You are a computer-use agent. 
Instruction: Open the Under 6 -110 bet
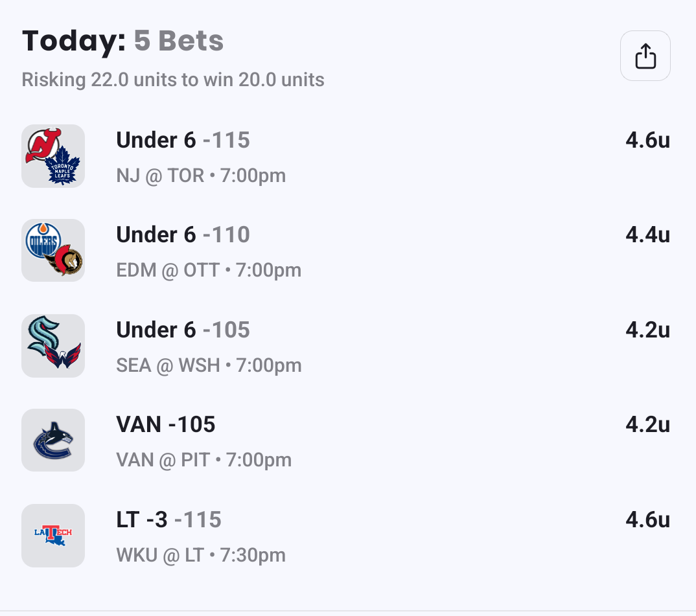click(x=183, y=234)
